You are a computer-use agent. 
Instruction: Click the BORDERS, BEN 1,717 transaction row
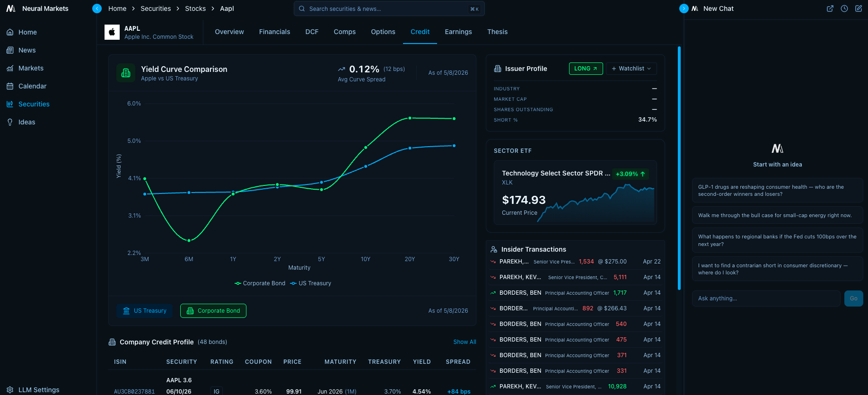tap(575, 293)
